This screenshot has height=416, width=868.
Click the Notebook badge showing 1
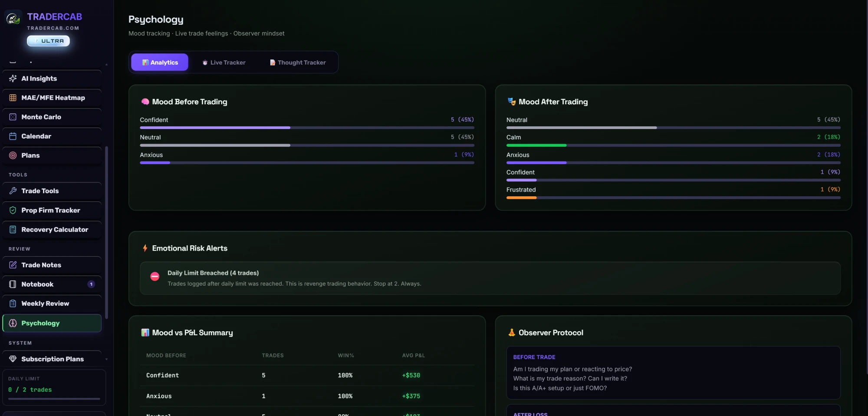91,284
